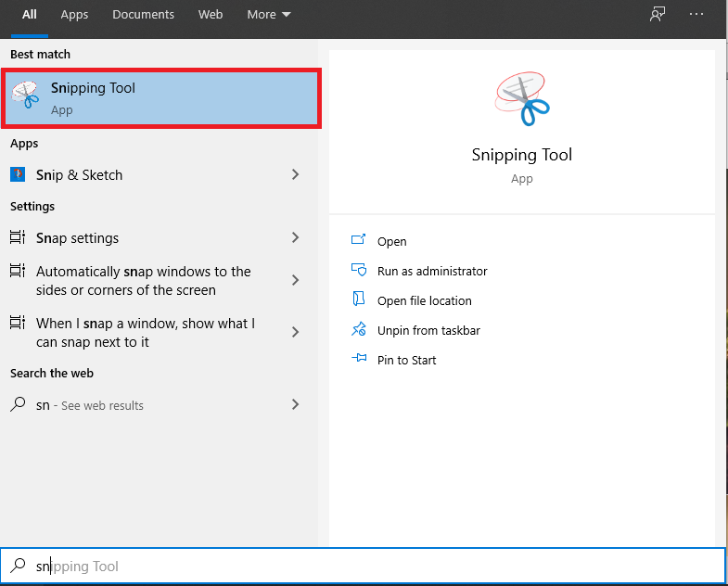Click Open for Snipping Tool
728x586 pixels.
(x=391, y=241)
